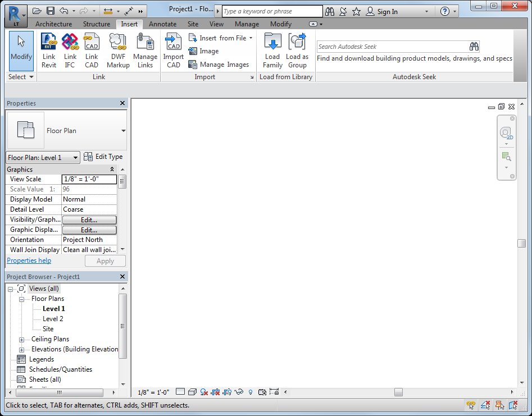
Task: Select the Aligned Dimension quick access tool
Action: pos(129,11)
